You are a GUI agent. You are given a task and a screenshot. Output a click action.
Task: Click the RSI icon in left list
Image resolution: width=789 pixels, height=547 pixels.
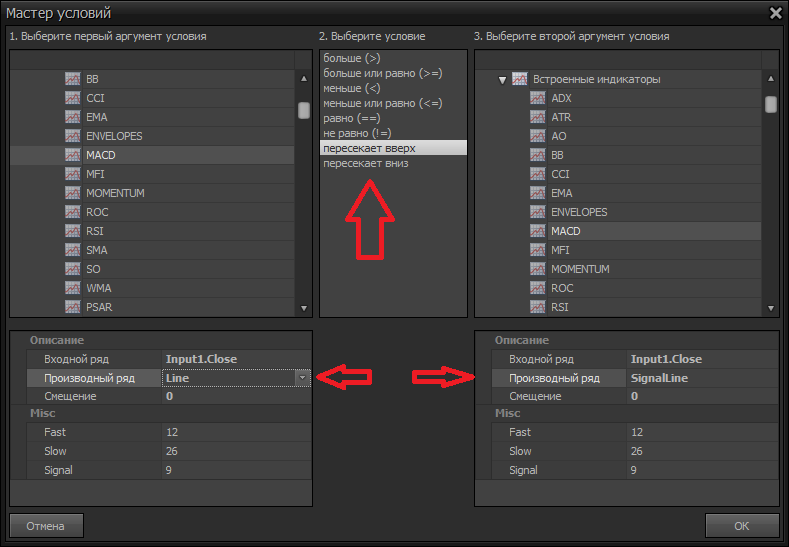[73, 231]
